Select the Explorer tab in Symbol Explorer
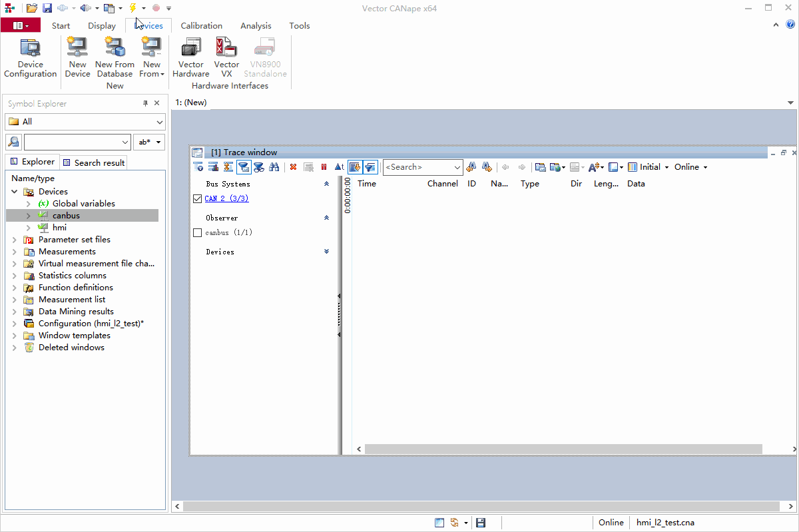This screenshot has width=799, height=532. pyautogui.click(x=32, y=162)
